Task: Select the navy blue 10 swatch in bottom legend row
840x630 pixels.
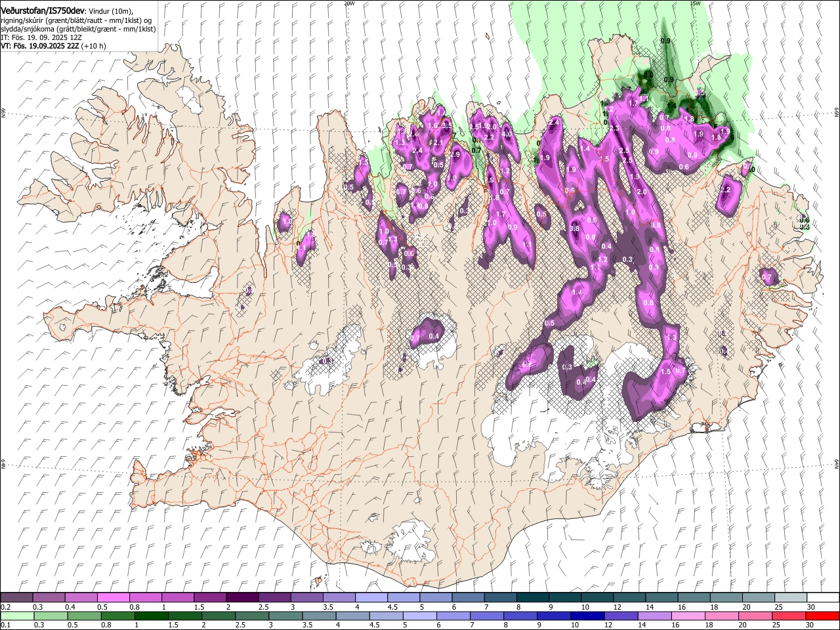Action: click(587, 616)
